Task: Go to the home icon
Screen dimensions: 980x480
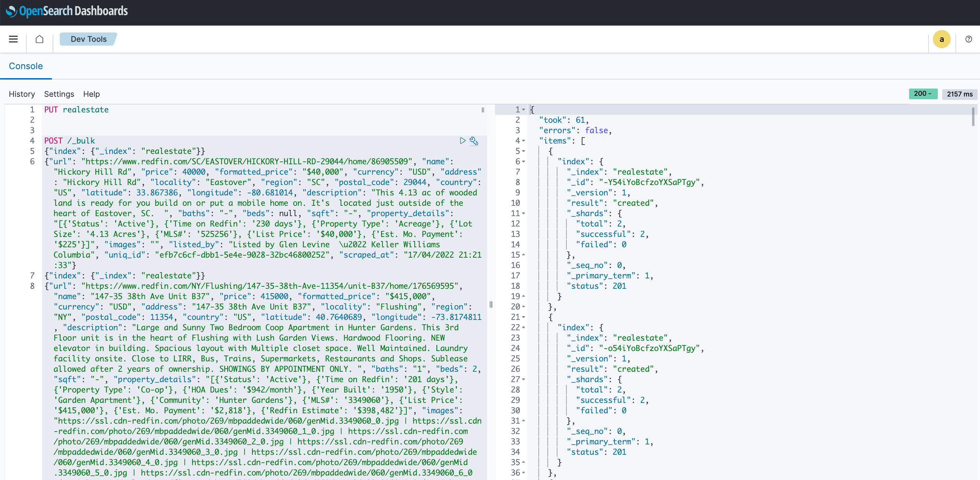Action: [39, 39]
